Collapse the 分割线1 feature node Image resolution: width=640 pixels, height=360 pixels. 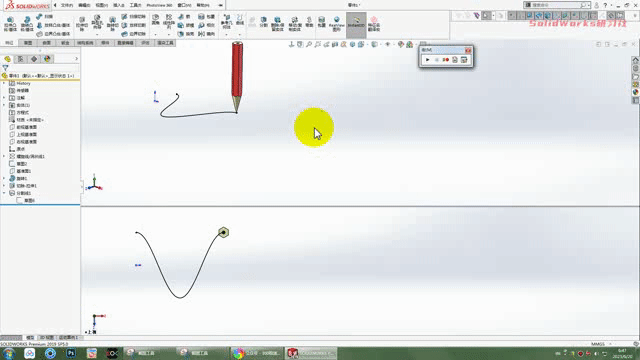4,193
